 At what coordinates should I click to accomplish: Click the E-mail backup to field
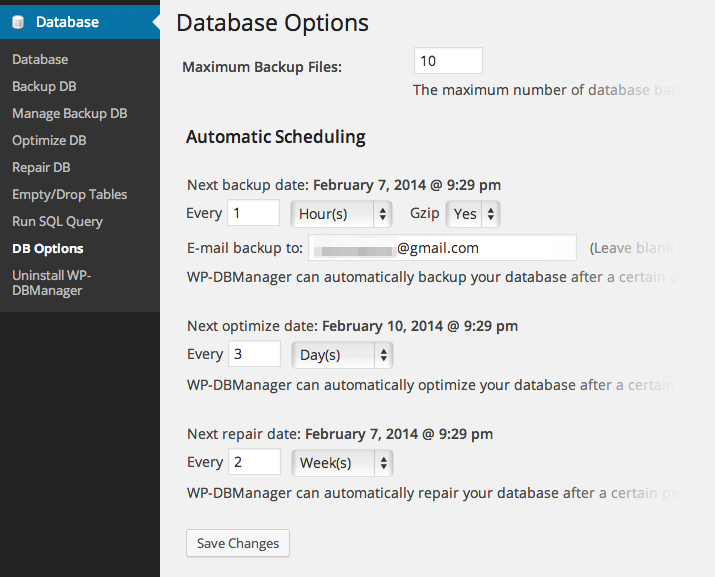(442, 248)
